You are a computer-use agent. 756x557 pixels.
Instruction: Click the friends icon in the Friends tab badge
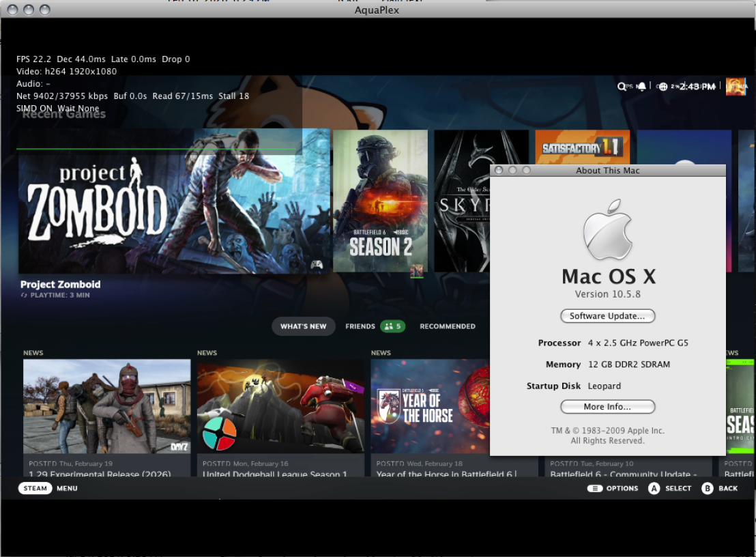point(389,326)
